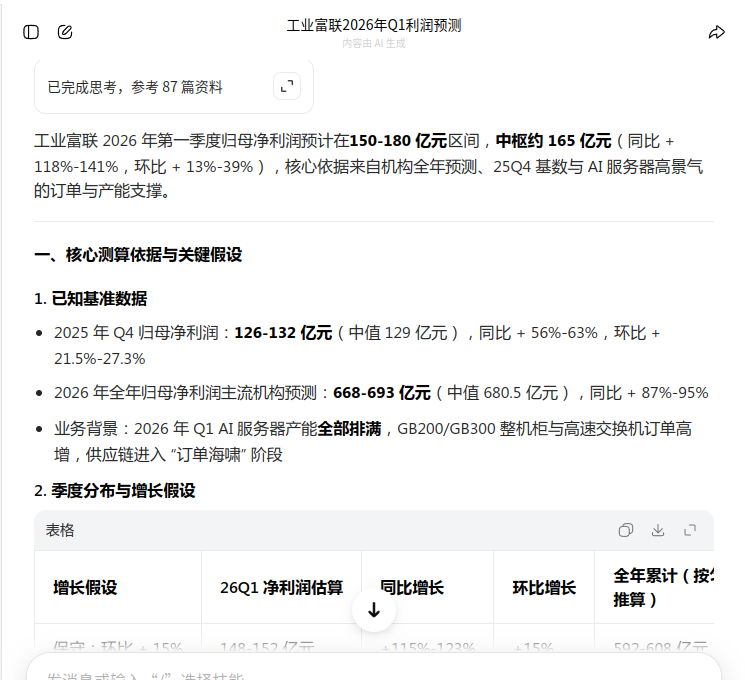
Task: Click the 表格 label
Action: pyautogui.click(x=60, y=530)
